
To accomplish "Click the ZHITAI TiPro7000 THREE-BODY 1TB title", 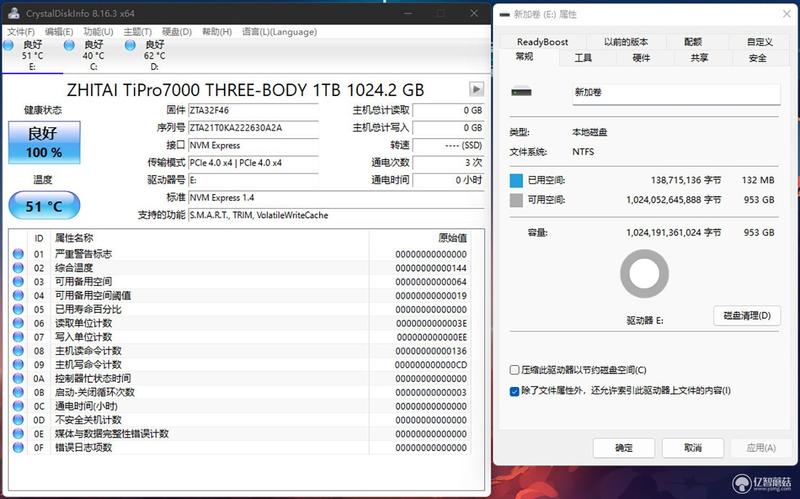I will [x=245, y=90].
